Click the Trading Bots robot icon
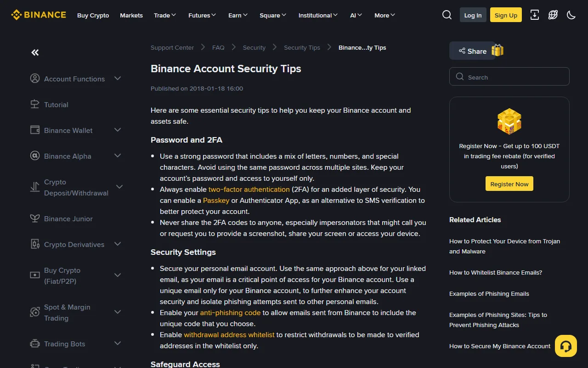This screenshot has height=368, width=588. click(x=35, y=344)
